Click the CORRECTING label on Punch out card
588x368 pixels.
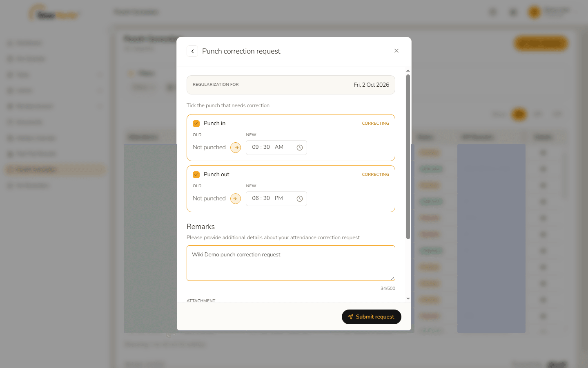(x=376, y=175)
